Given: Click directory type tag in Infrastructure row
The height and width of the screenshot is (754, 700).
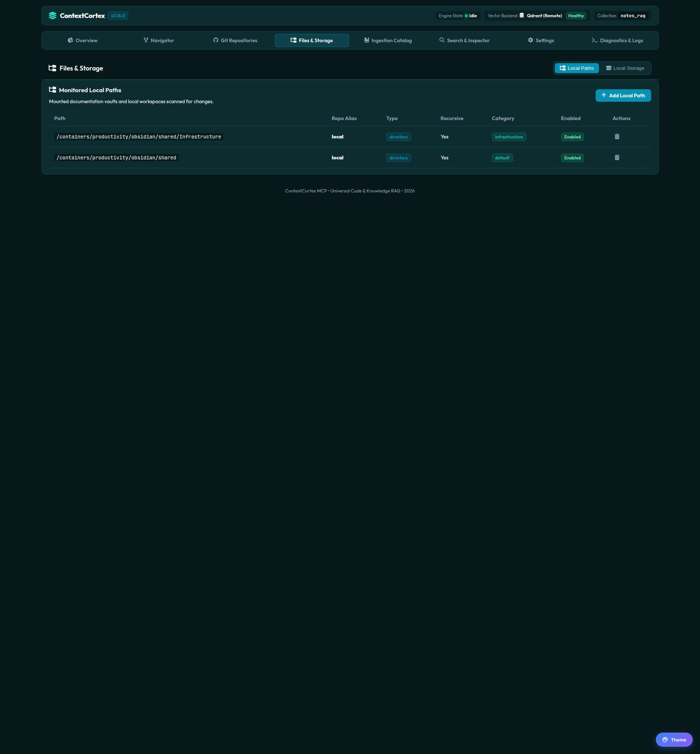Looking at the screenshot, I should (x=398, y=137).
